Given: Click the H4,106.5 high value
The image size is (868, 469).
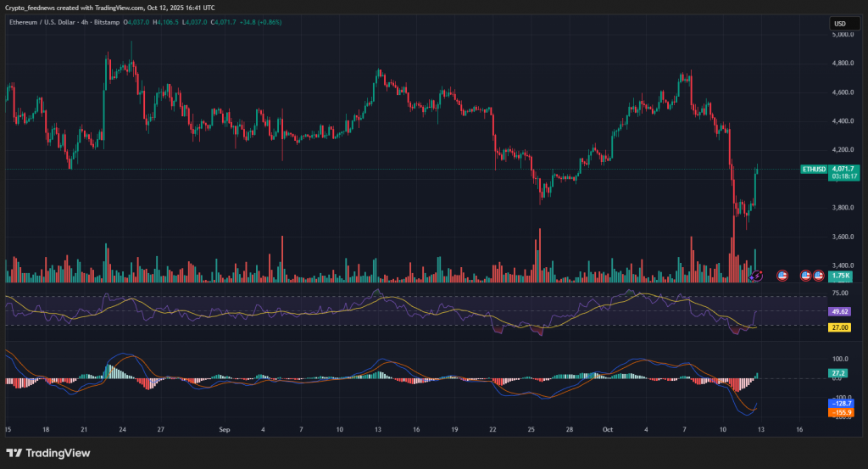Looking at the screenshot, I should (x=165, y=22).
